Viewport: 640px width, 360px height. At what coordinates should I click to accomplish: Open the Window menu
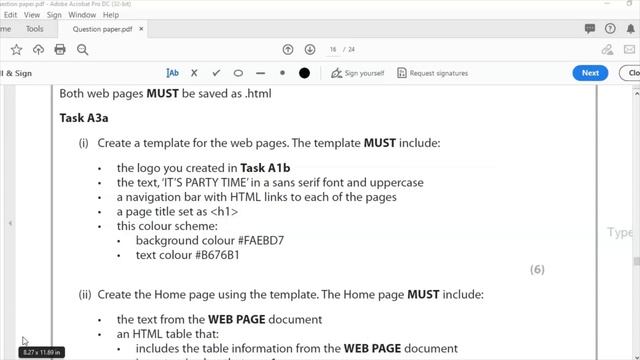82,15
